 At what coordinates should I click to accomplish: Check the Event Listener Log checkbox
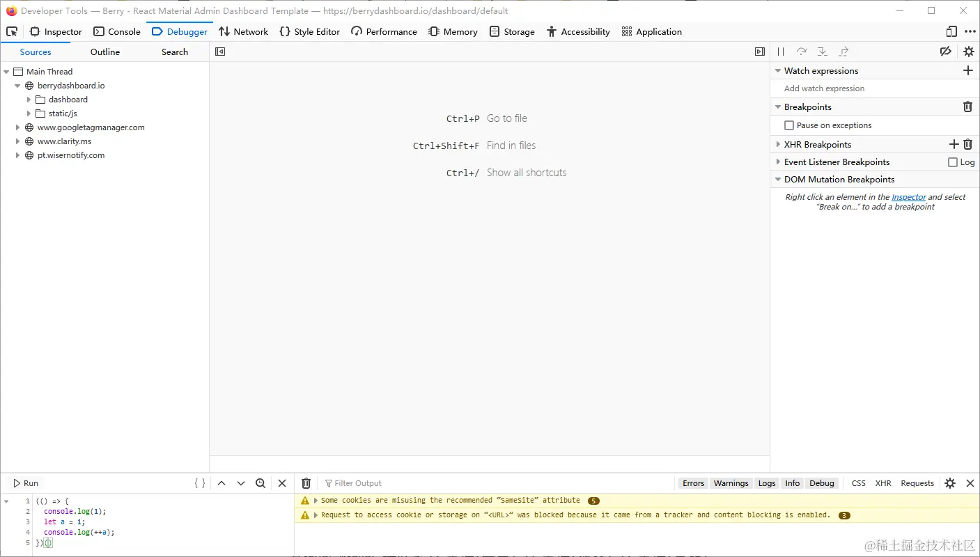point(953,162)
